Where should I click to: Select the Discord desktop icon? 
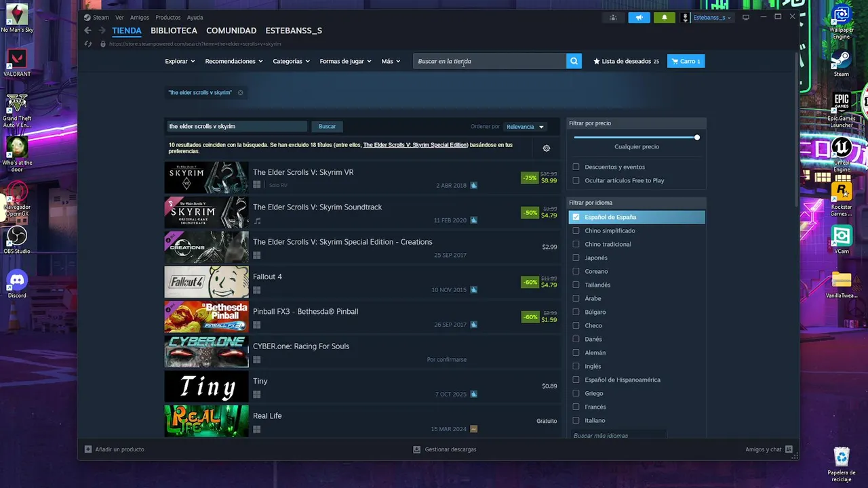click(x=17, y=284)
